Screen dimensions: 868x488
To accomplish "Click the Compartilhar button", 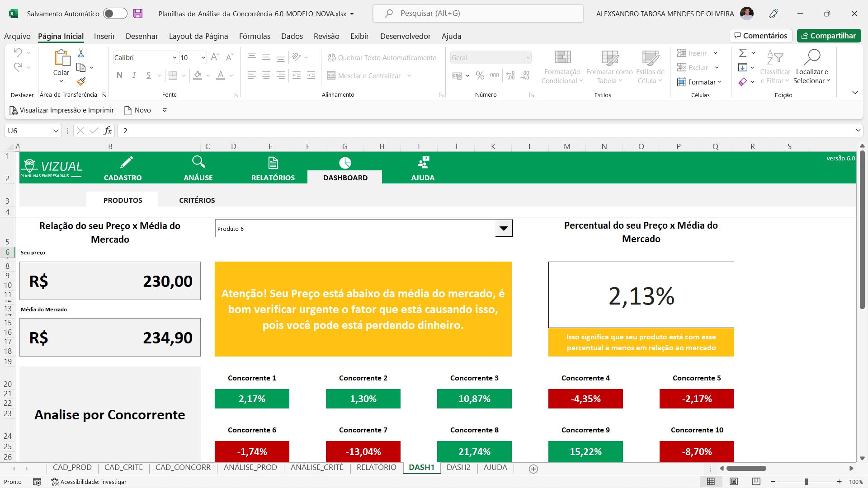I will (x=829, y=36).
